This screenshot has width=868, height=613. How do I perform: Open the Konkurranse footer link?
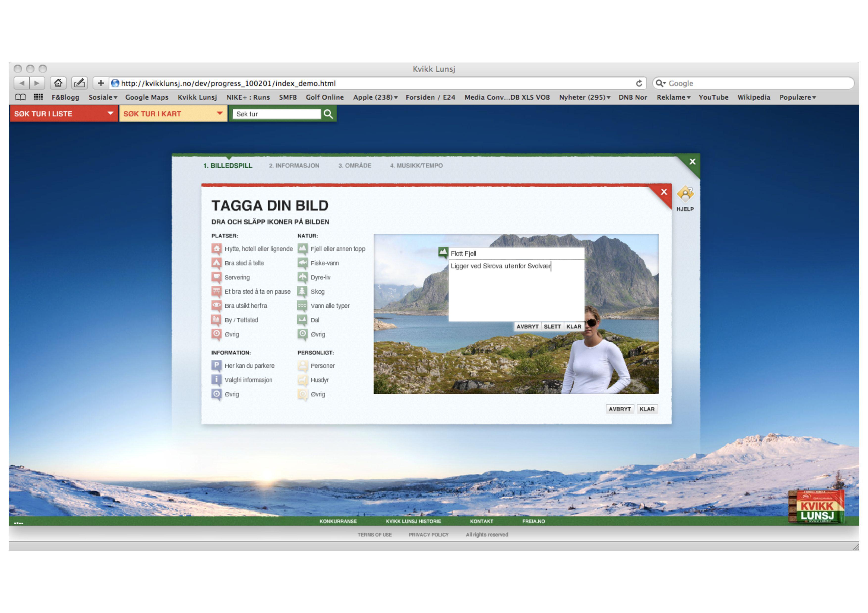click(338, 522)
